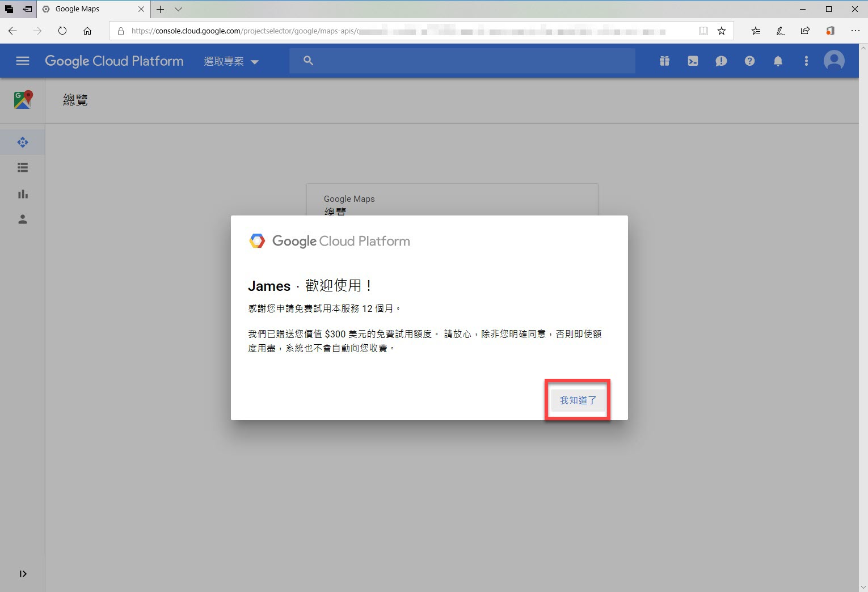
Task: Refresh the page with reload icon
Action: pyautogui.click(x=62, y=31)
